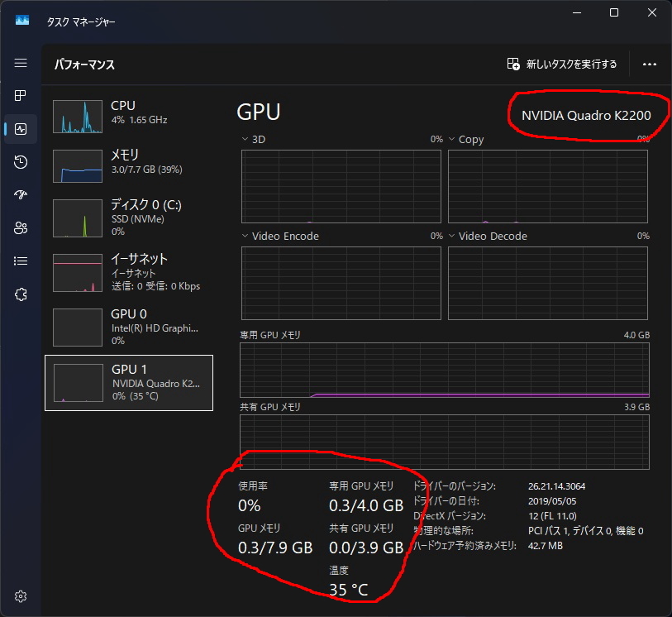Viewport: 672px width, 617px height.
Task: Open the three-dot more options menu
Action: pos(649,64)
